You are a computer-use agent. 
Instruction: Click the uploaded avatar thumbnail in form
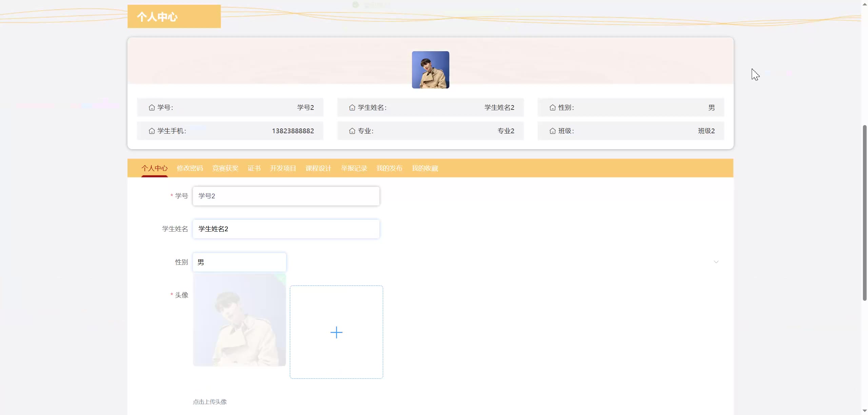(x=239, y=320)
